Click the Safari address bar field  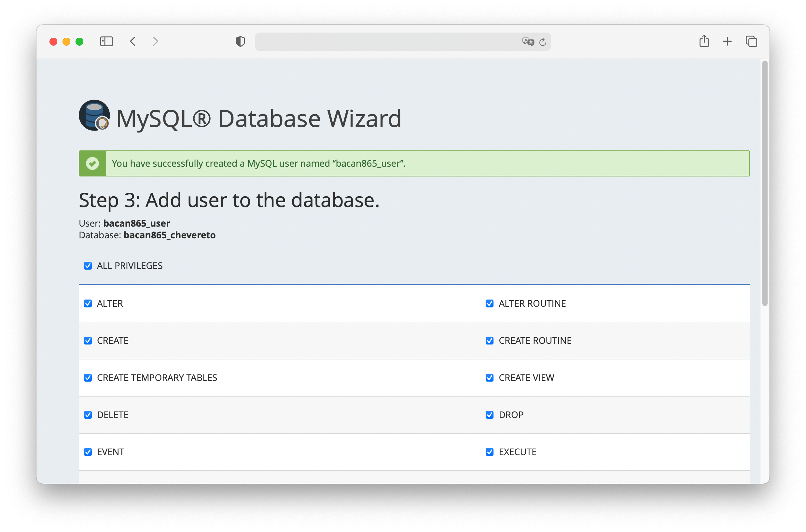pyautogui.click(x=387, y=42)
